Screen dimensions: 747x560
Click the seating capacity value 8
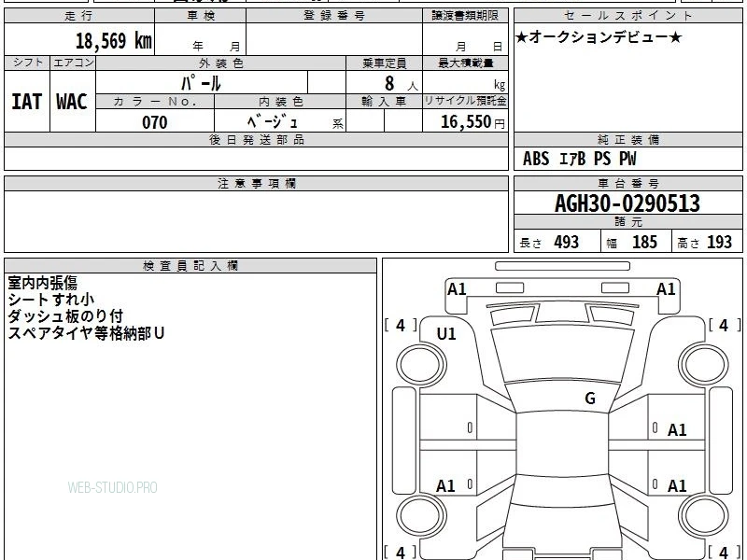pyautogui.click(x=389, y=83)
